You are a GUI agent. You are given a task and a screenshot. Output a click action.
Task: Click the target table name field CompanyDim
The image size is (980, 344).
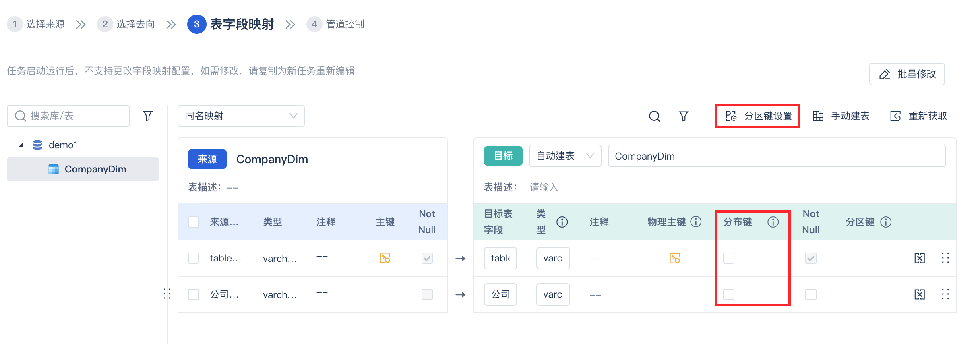[x=776, y=156]
